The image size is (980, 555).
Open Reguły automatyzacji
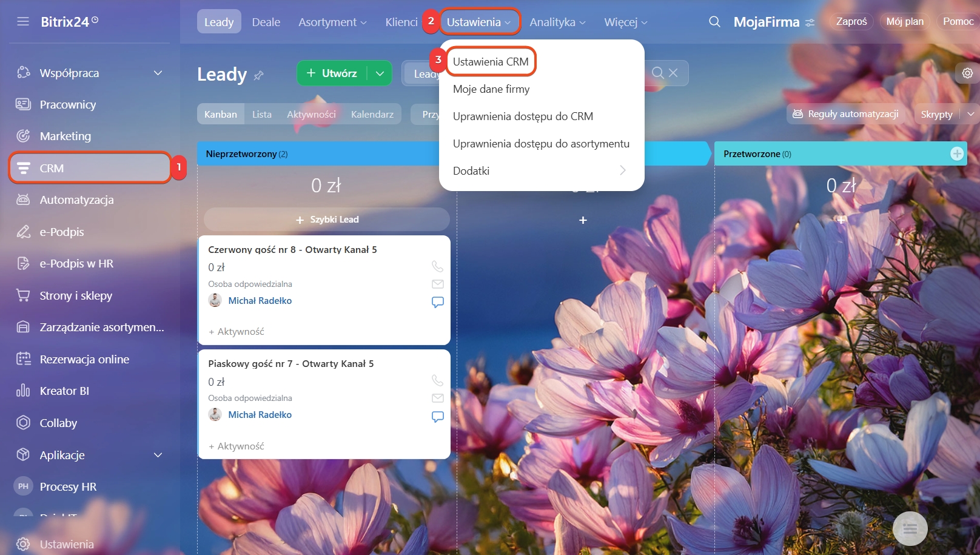845,114
